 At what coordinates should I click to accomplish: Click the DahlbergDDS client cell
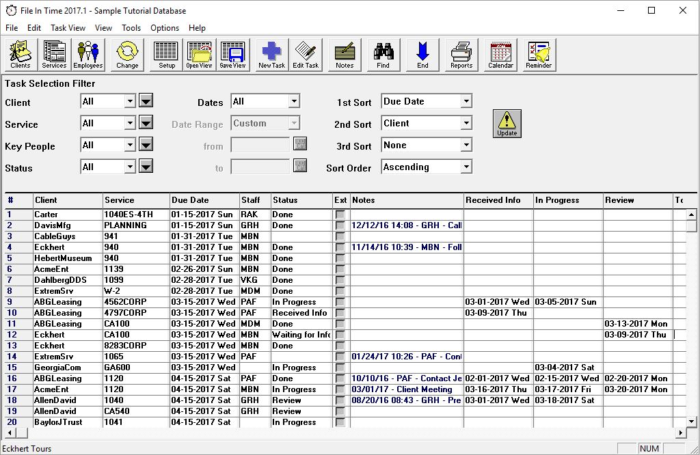tap(68, 280)
